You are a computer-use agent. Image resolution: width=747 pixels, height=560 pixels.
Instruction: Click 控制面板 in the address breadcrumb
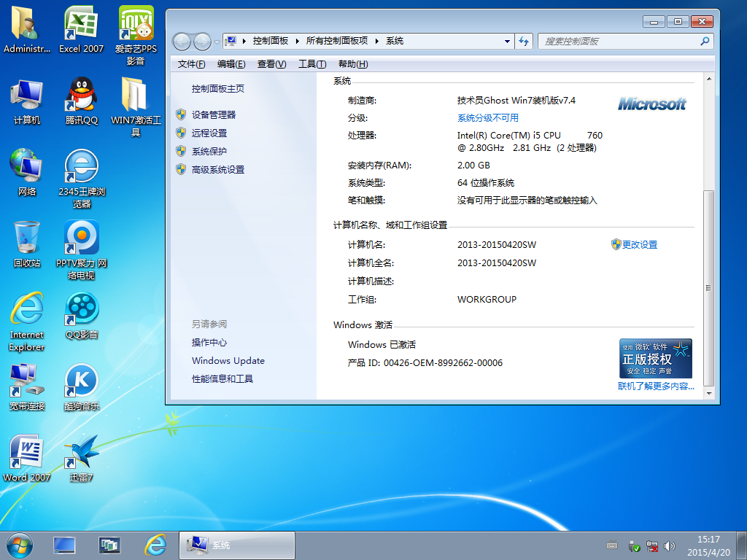click(x=270, y=41)
